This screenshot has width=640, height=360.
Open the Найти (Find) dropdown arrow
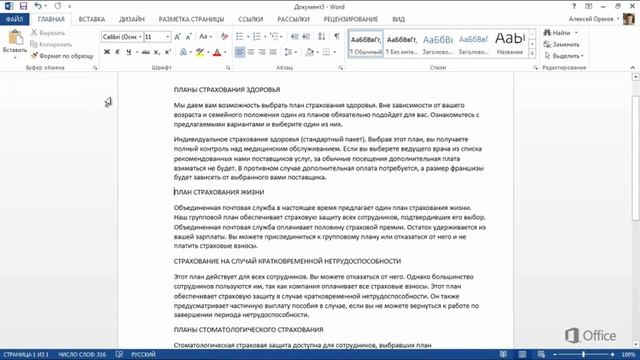(x=576, y=33)
